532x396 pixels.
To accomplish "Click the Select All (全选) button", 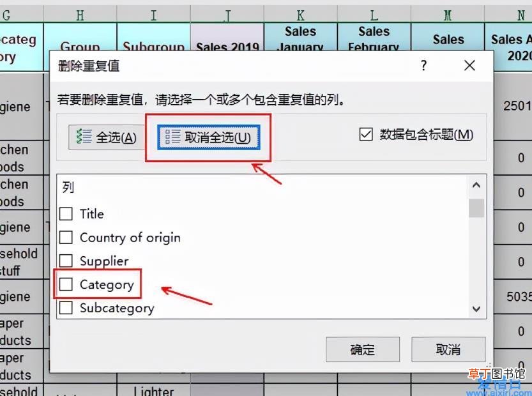I will click(107, 137).
